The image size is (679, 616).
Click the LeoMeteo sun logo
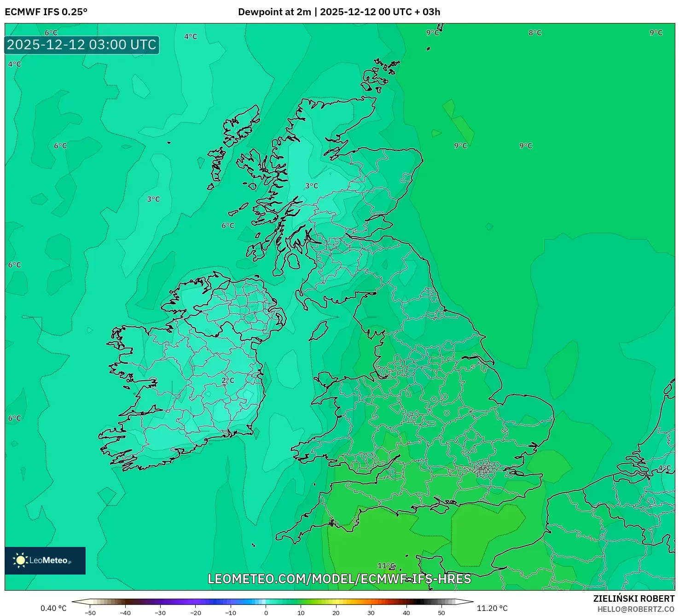pos(20,561)
